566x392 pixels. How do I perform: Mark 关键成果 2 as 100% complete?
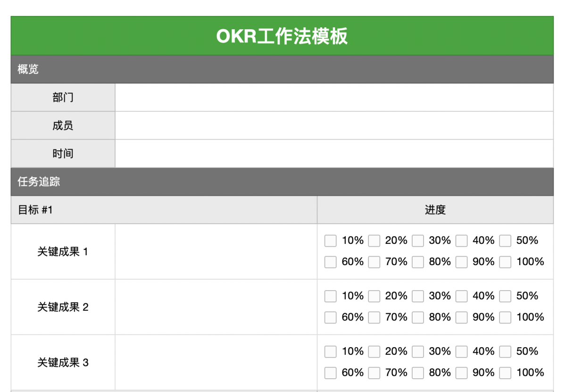tap(505, 317)
